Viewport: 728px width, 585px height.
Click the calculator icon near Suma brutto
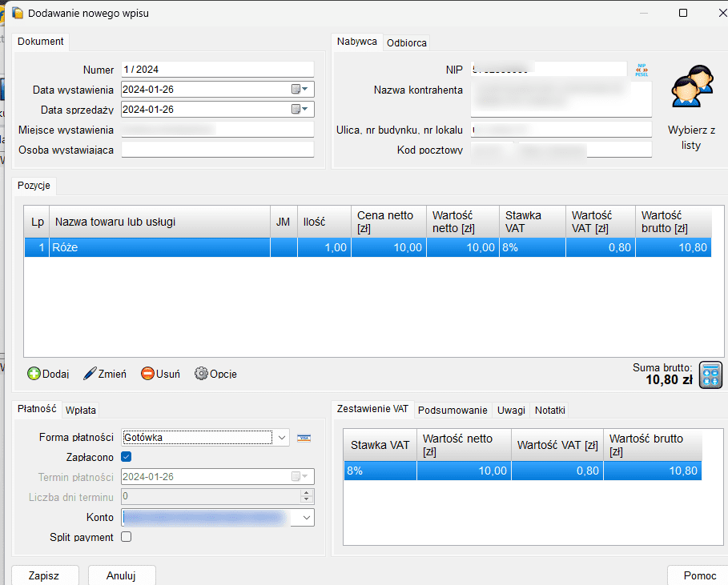(x=710, y=375)
